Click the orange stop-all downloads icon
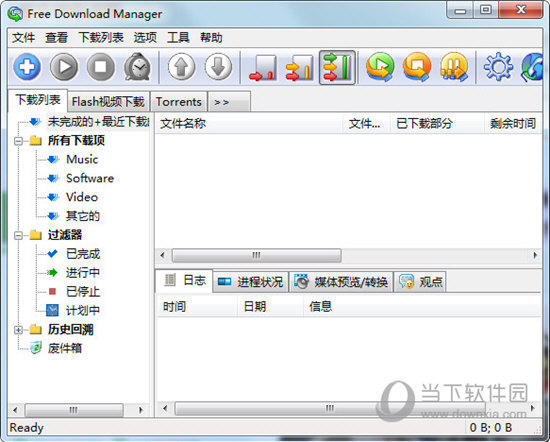550x442 pixels. tap(417, 67)
